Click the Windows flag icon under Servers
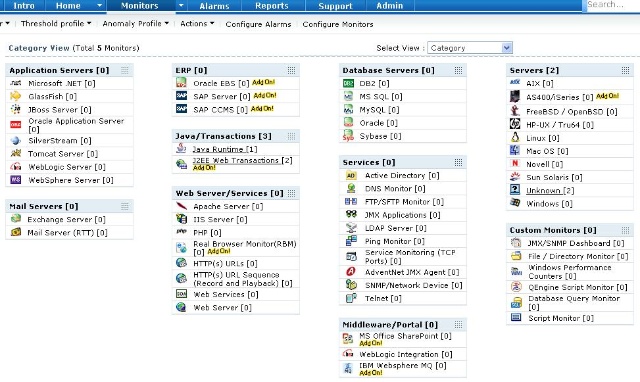Viewport: 640px width, 382px height. tap(515, 203)
